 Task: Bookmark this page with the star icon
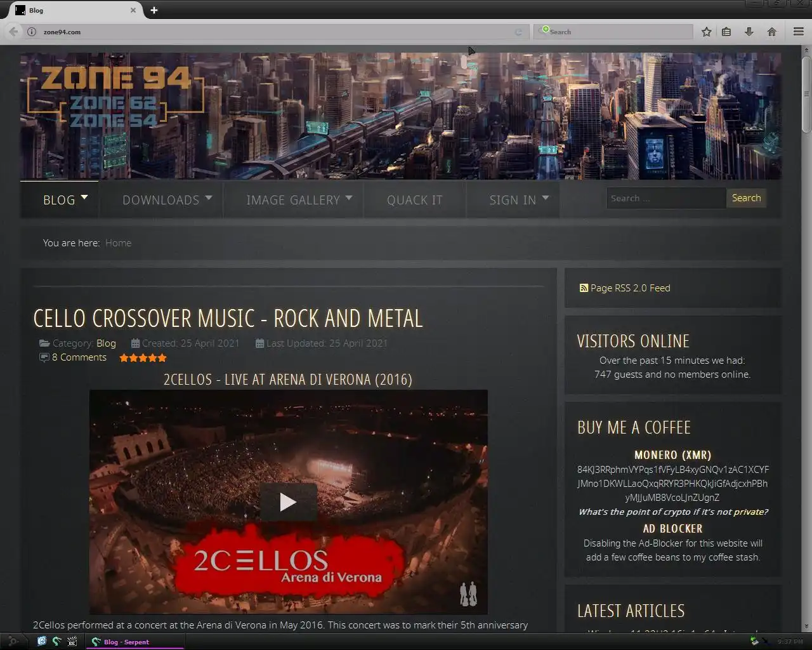(706, 32)
